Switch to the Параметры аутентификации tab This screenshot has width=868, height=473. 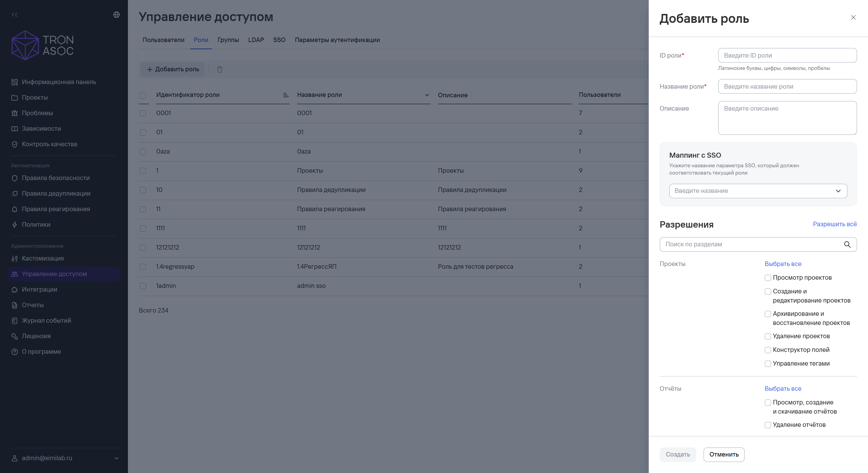tap(337, 40)
